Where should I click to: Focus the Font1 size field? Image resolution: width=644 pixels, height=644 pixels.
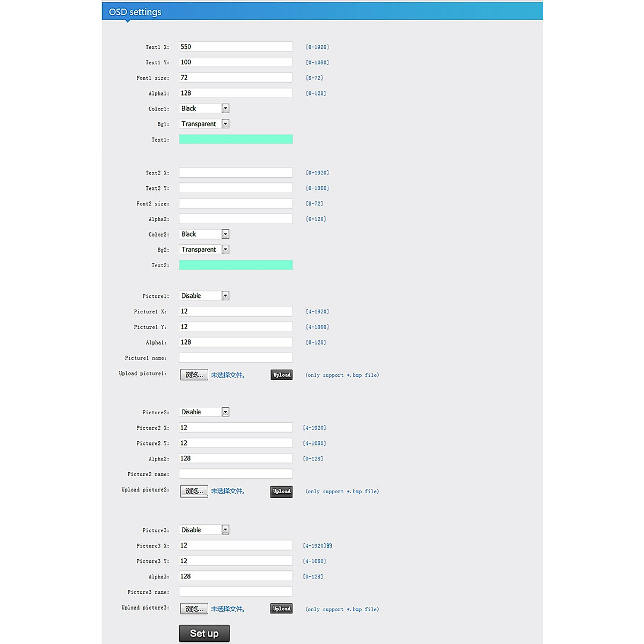[236, 78]
